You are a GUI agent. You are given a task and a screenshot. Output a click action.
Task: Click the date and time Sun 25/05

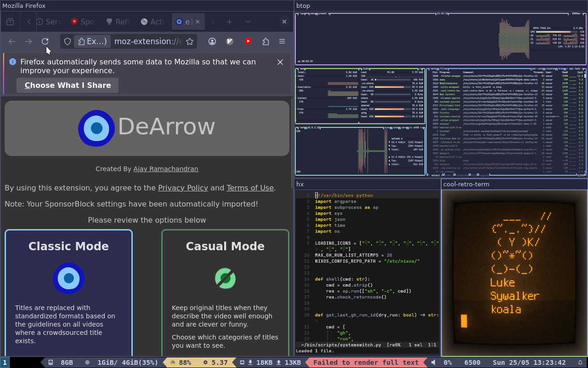coord(529,362)
